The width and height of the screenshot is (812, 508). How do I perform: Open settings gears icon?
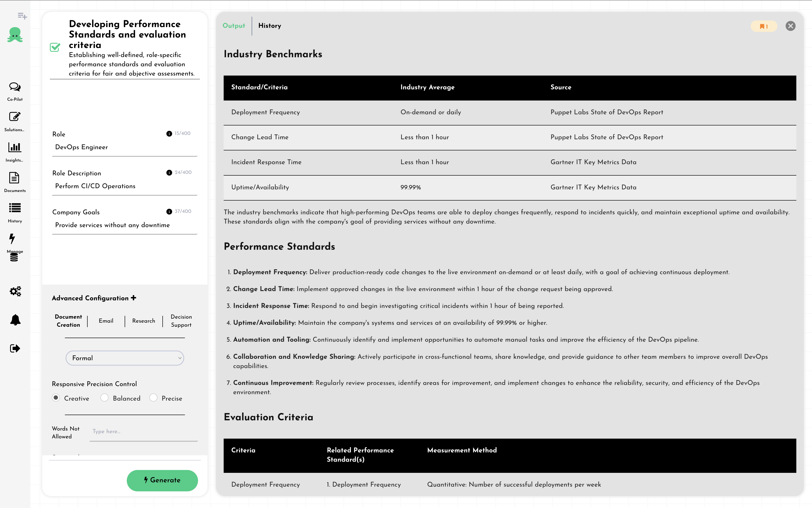pyautogui.click(x=15, y=291)
